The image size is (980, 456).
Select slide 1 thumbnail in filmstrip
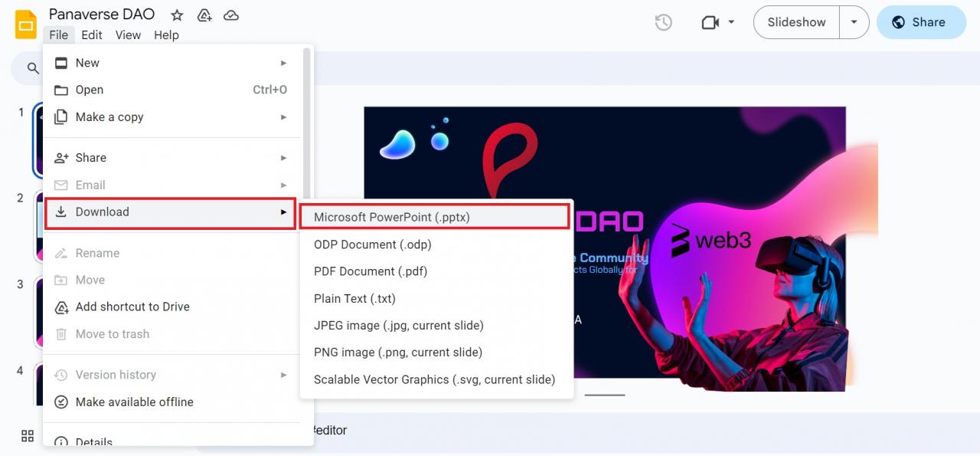[x=38, y=140]
